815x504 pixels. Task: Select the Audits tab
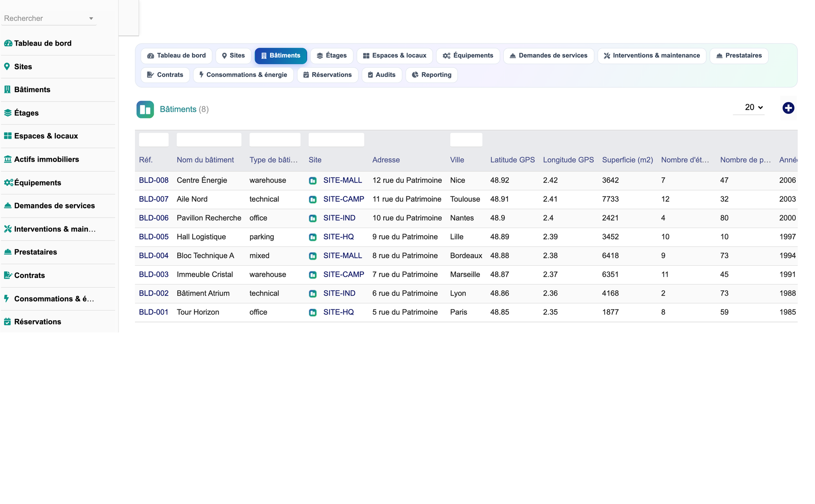[x=382, y=75]
